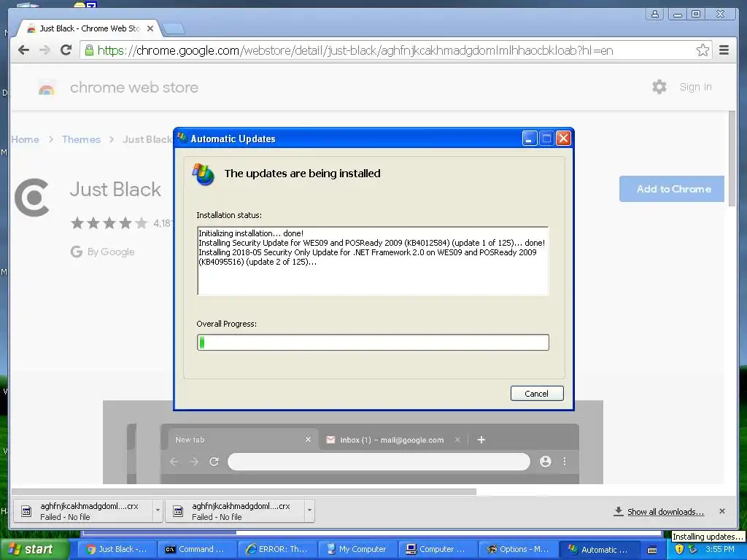Open Chrome's hamburger menu
The width and height of the screenshot is (747, 560).
[724, 50]
